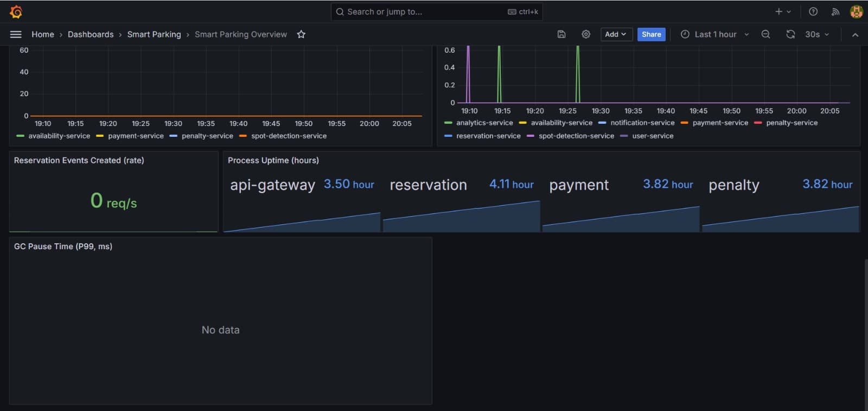Click the zoom out time range icon
This screenshot has height=411, width=868.
click(x=765, y=34)
